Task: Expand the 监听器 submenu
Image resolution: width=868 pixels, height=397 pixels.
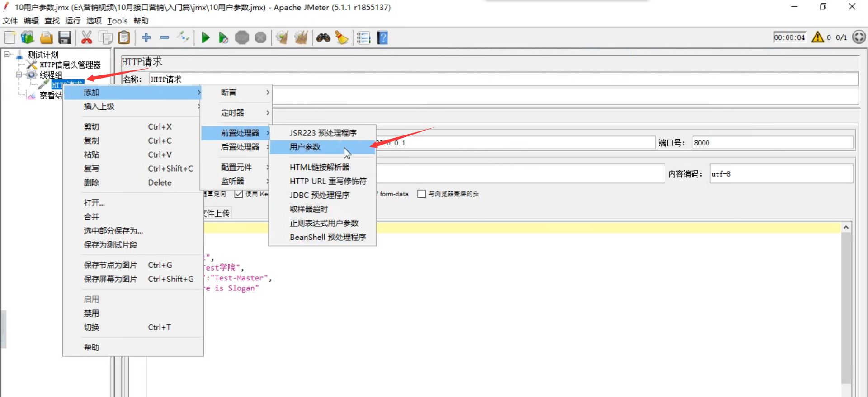Action: (236, 181)
